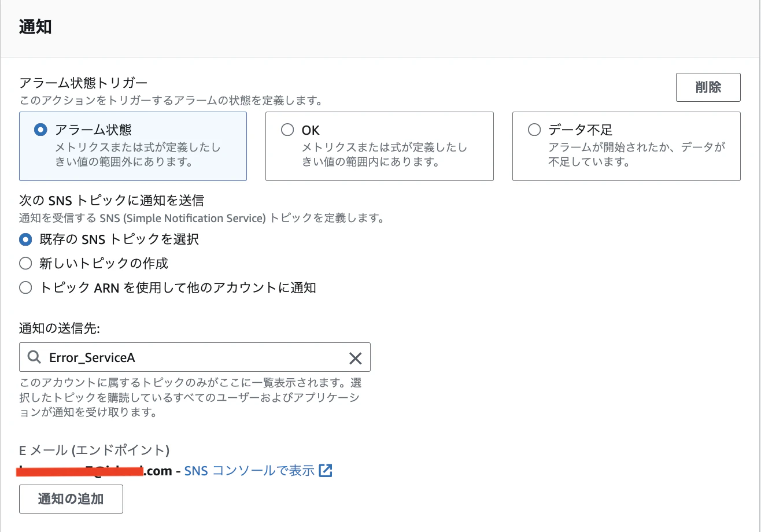Click the アラームが開始されたか description text
This screenshot has width=761, height=532.
[637, 154]
